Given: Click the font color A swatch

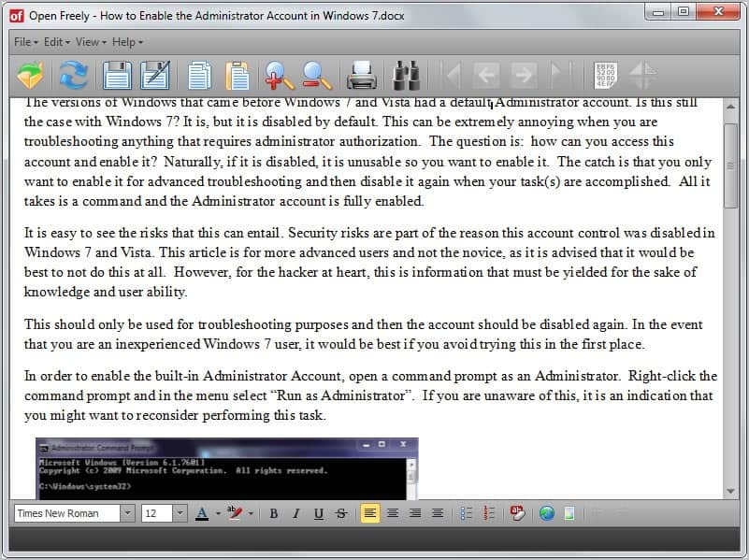Looking at the screenshot, I should (202, 513).
